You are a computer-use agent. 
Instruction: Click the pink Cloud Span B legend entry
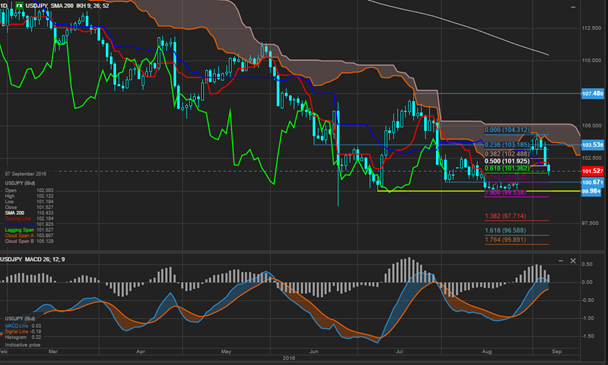19,241
